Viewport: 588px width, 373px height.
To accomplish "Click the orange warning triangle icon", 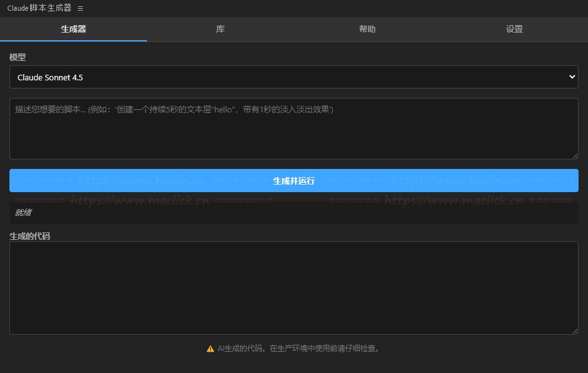I will (210, 349).
